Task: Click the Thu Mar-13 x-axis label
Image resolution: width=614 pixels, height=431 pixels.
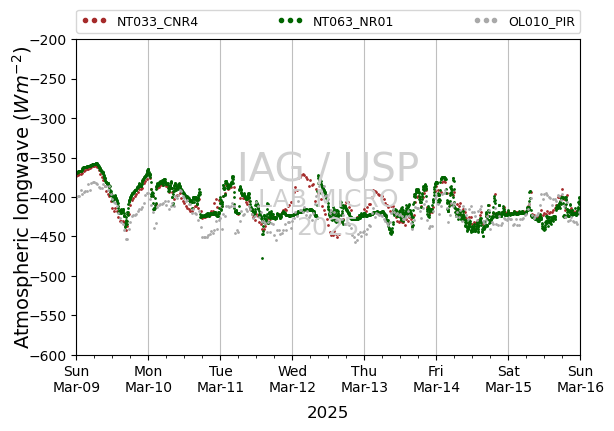Action: pos(365,379)
